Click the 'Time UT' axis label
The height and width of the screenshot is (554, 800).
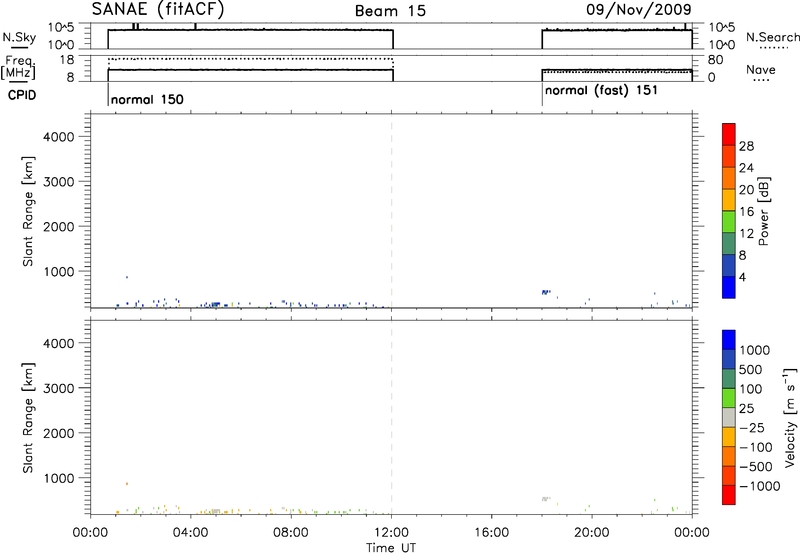point(391,548)
